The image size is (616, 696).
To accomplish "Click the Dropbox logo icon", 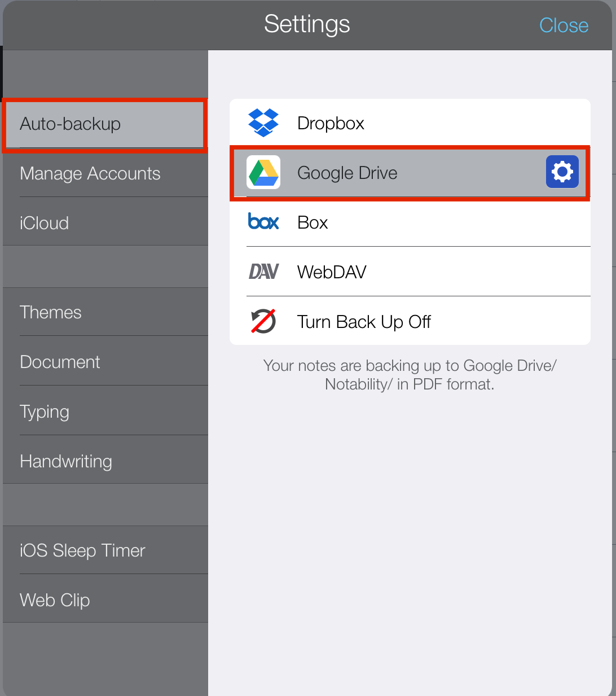I will (x=263, y=122).
